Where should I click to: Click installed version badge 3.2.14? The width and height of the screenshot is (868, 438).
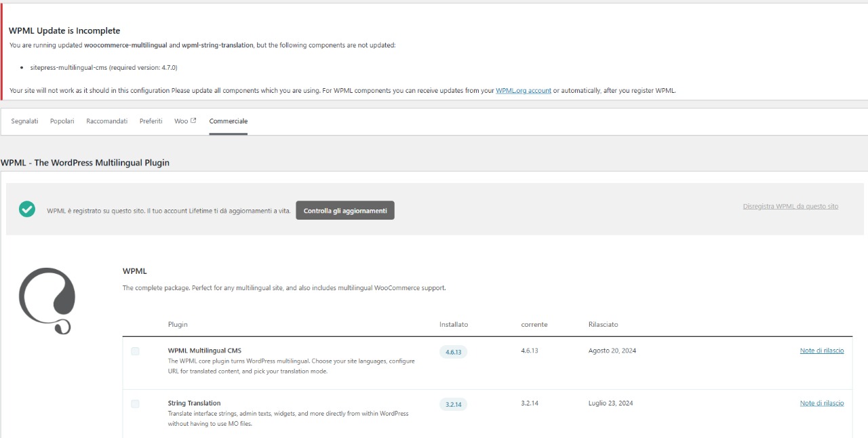point(453,404)
